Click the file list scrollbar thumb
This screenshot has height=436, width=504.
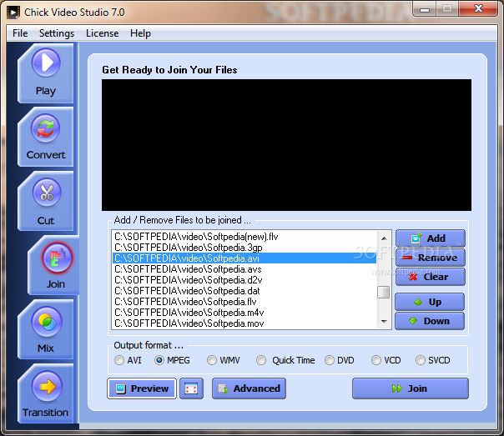[x=384, y=292]
